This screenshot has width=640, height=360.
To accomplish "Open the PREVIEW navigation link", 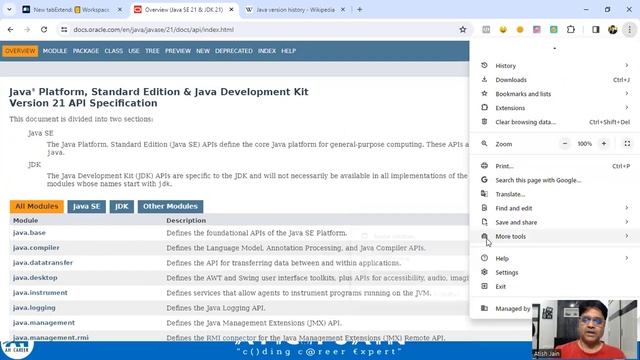I will tap(178, 51).
